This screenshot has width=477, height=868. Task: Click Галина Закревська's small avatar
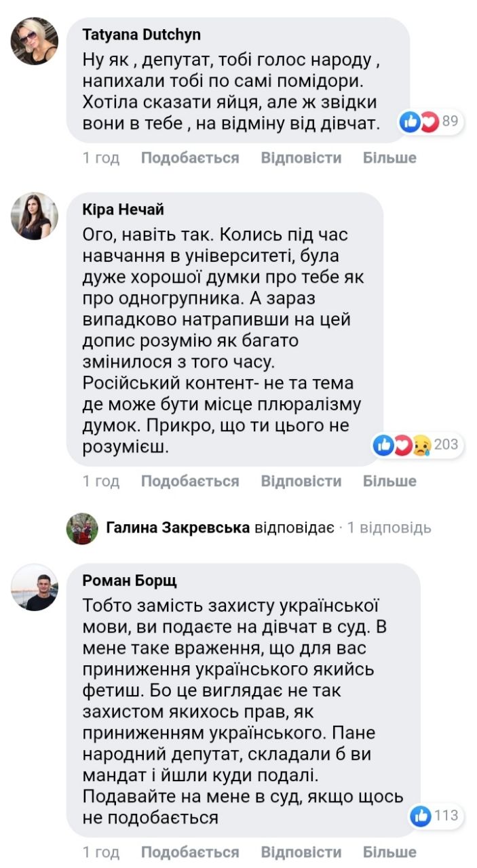point(82,528)
